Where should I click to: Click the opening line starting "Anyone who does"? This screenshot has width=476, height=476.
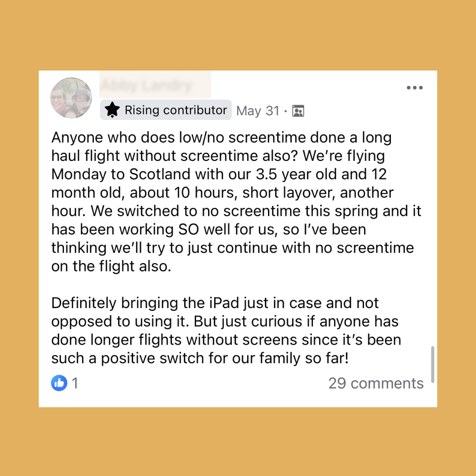[x=221, y=138]
